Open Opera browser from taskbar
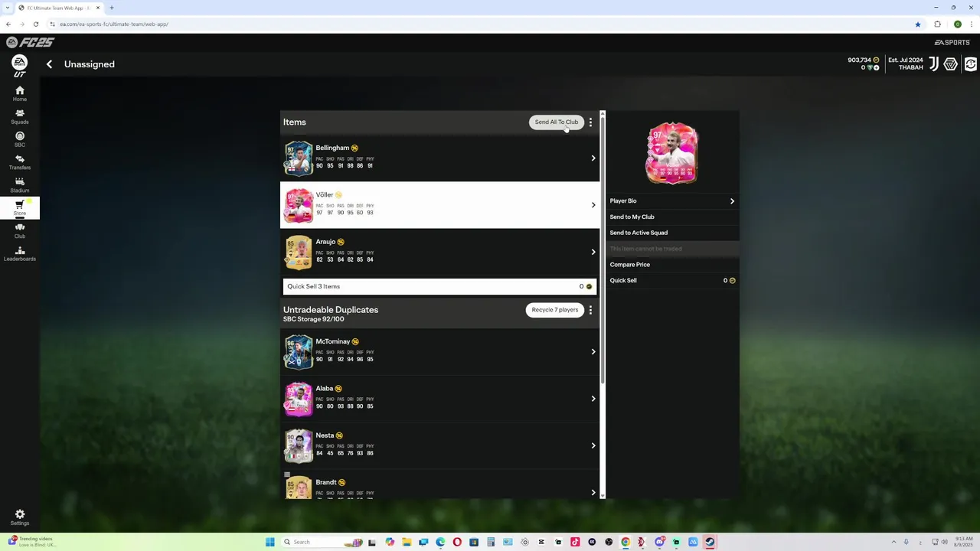 [x=457, y=542]
